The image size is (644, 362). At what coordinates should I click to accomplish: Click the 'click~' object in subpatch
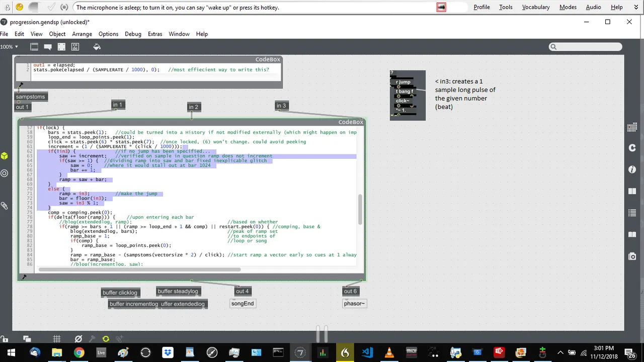(x=403, y=101)
